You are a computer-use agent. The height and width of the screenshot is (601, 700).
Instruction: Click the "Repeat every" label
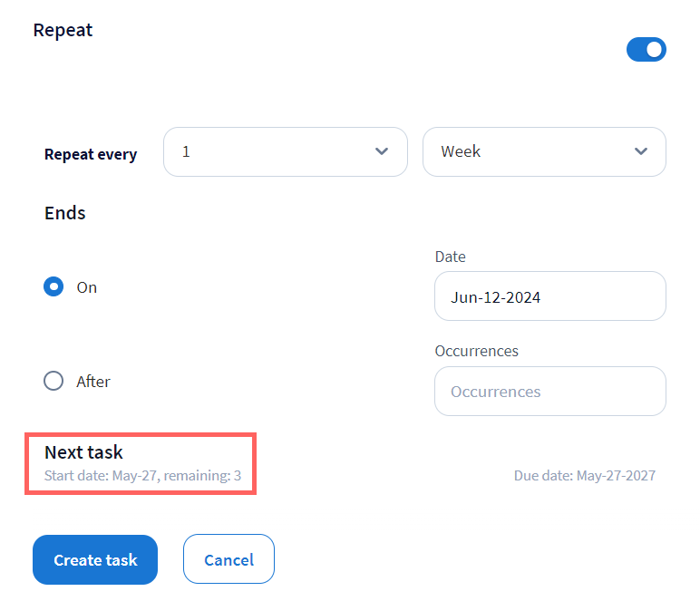click(91, 154)
